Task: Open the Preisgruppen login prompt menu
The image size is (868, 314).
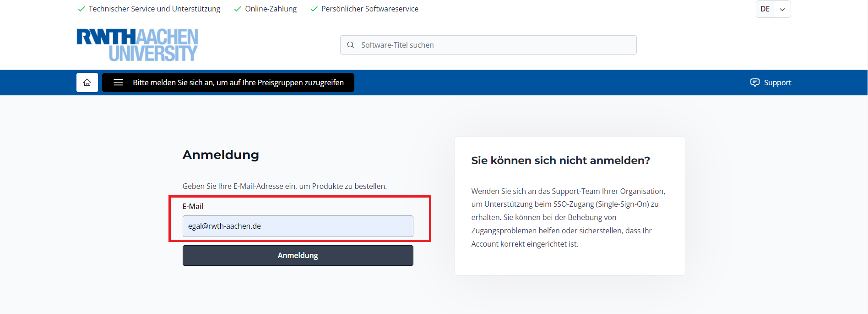Action: (x=238, y=83)
